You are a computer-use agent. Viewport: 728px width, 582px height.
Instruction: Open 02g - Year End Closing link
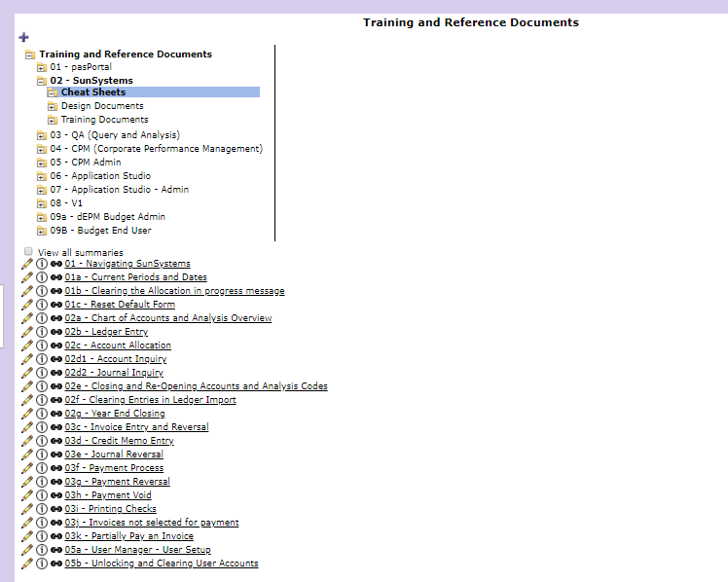[115, 414]
